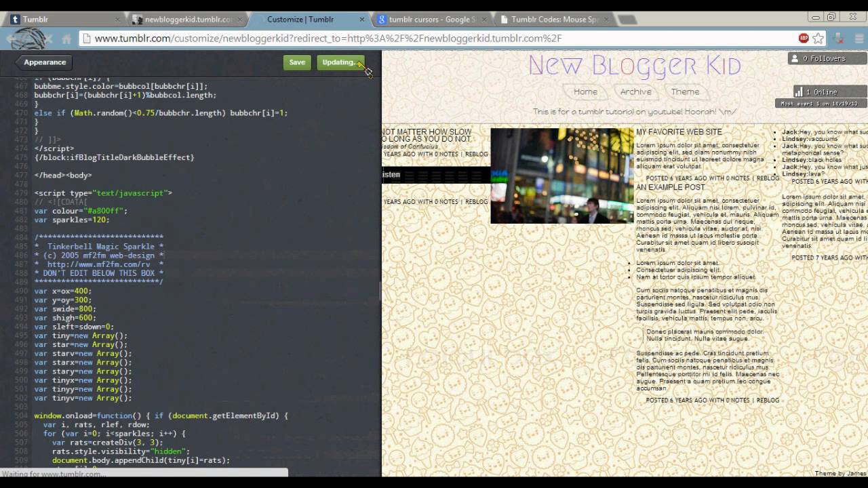Click the script type="text/javascript" line
This screenshot has width=868, height=488.
click(103, 193)
